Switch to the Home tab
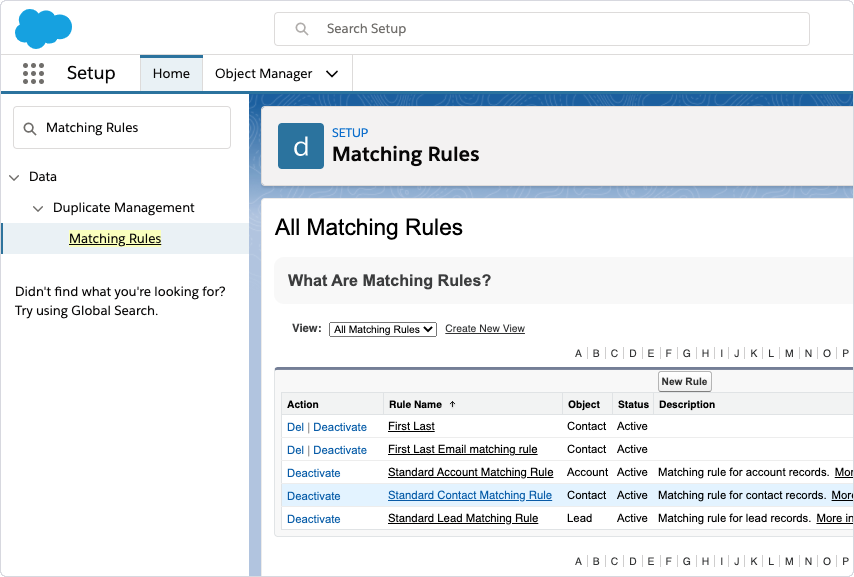The width and height of the screenshot is (854, 577). coord(171,73)
